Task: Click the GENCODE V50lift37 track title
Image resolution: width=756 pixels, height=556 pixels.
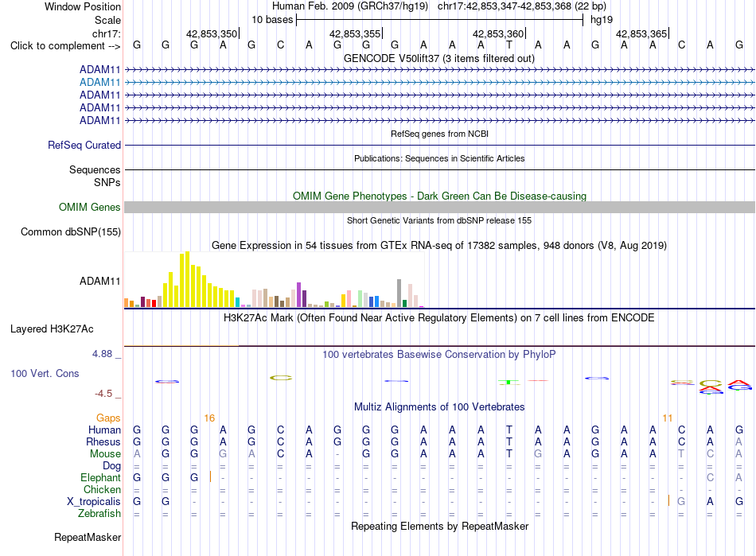Action: (439, 59)
